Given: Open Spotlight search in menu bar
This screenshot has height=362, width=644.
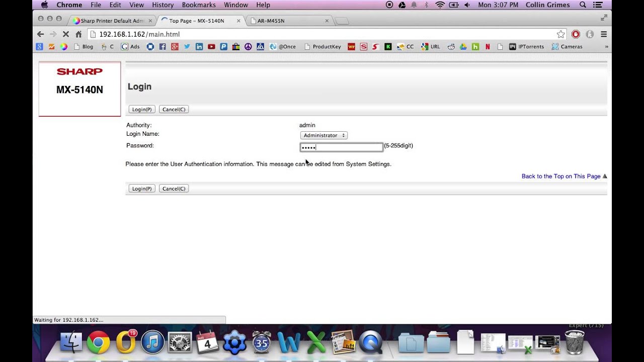Looking at the screenshot, I should coord(583,5).
